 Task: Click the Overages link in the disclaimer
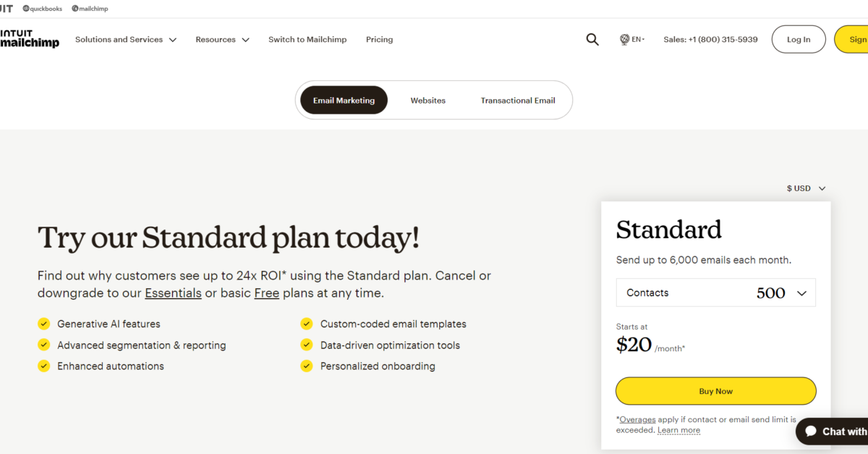[x=637, y=419]
